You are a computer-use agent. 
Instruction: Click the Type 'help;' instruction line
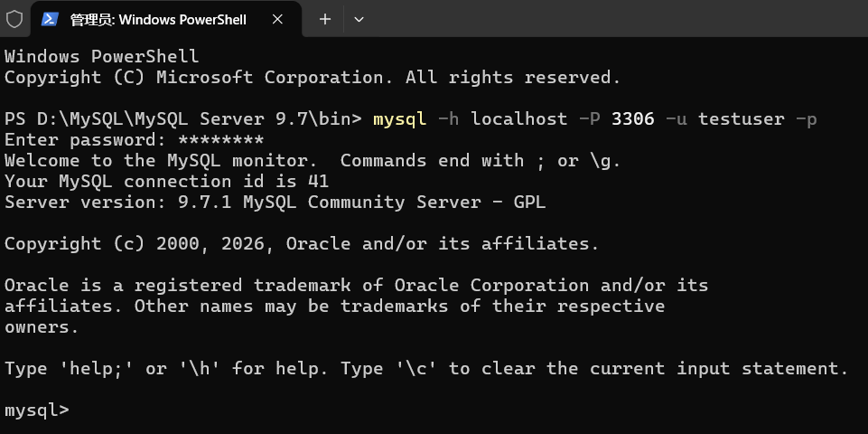(426, 369)
